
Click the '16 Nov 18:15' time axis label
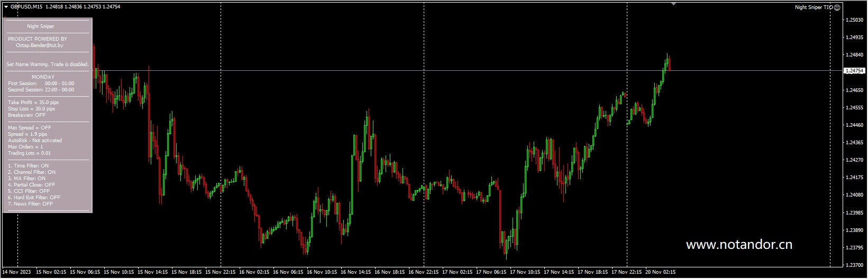[x=390, y=273]
